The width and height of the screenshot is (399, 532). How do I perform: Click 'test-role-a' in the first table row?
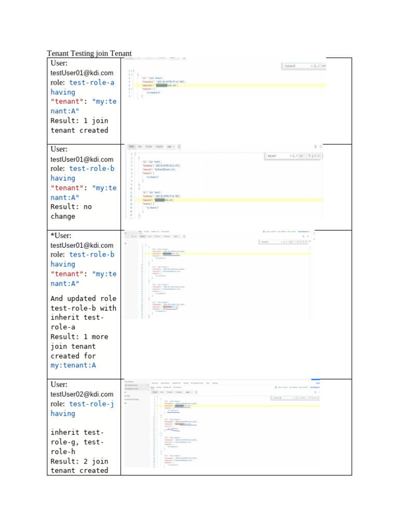pos(91,83)
